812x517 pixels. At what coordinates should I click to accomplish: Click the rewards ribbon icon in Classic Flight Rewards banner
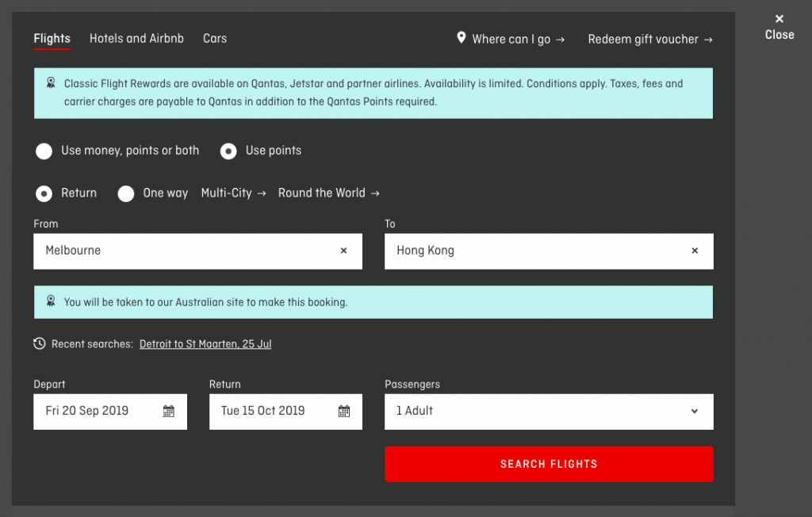click(51, 83)
